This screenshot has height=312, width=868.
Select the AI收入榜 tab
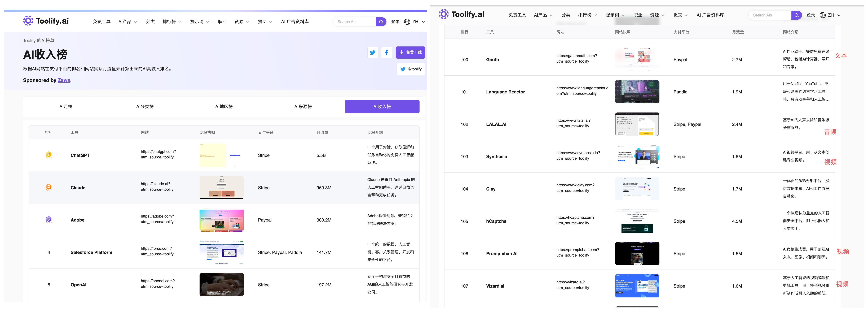coord(382,107)
